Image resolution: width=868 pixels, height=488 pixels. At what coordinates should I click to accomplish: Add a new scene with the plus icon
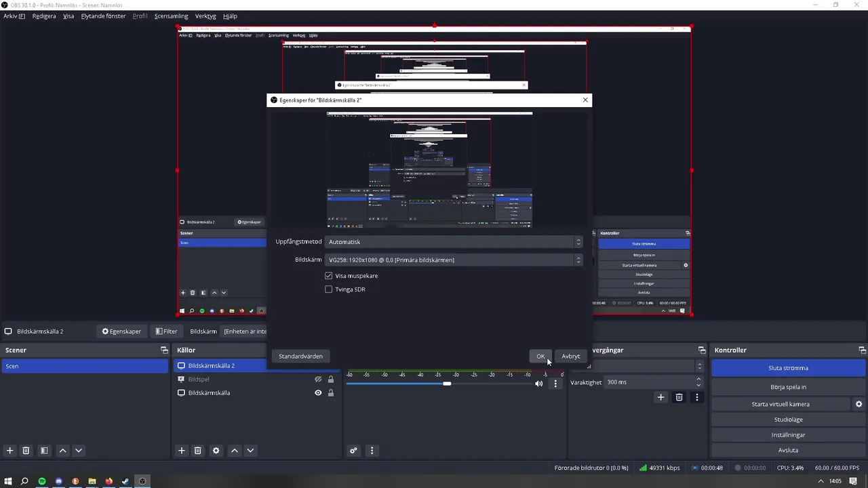pyautogui.click(x=9, y=451)
